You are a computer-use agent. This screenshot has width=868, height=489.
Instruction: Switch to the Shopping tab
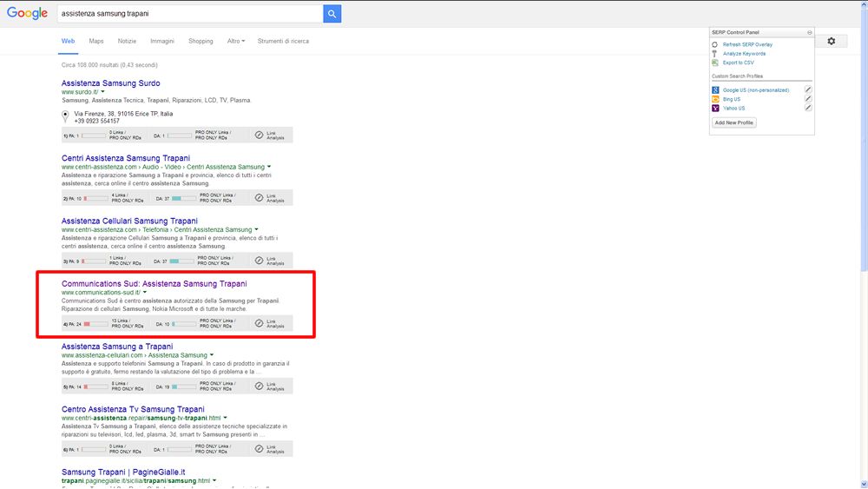click(201, 41)
